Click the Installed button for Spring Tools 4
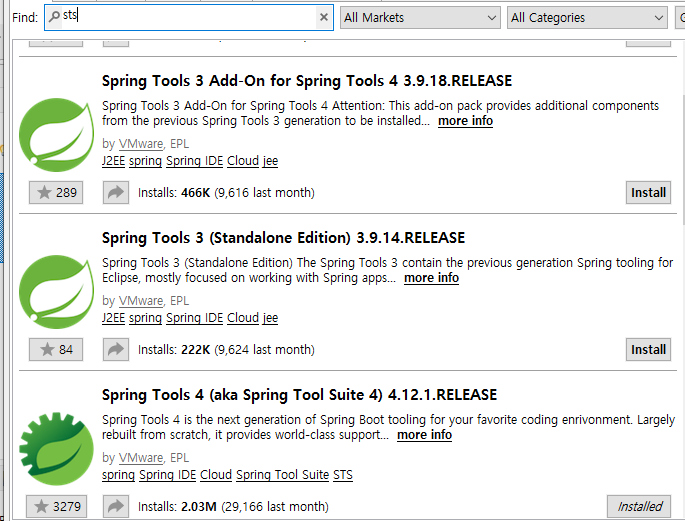The width and height of the screenshot is (685, 521). point(639,507)
